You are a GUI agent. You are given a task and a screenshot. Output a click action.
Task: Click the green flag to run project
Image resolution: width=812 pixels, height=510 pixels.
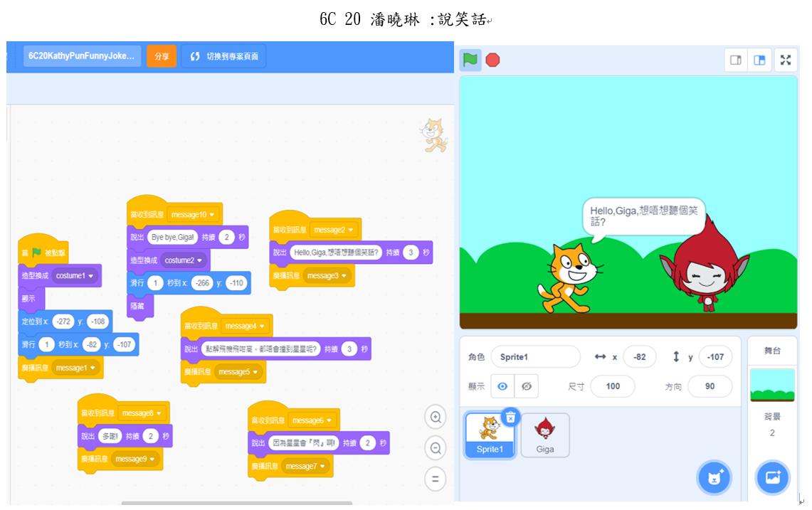click(470, 60)
